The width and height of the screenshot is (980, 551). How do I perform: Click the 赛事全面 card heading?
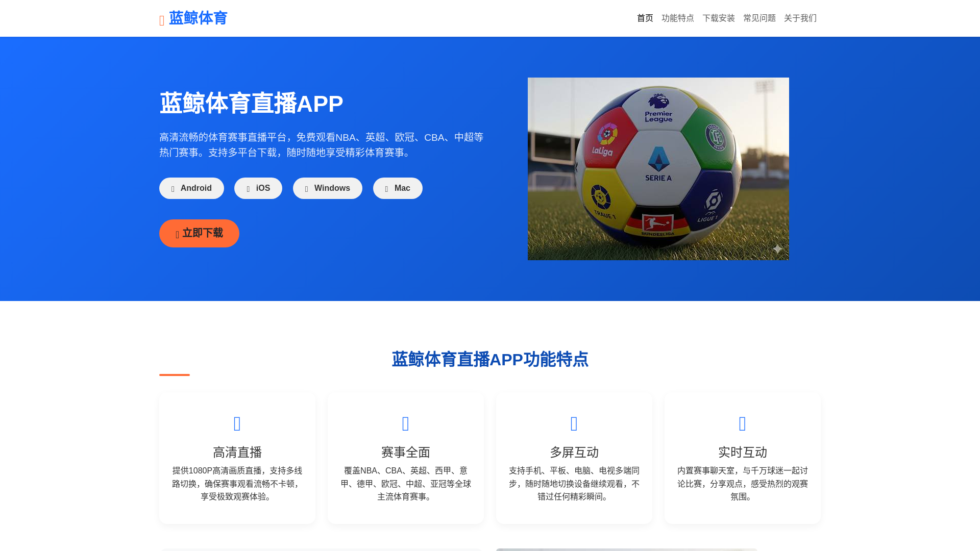pyautogui.click(x=406, y=453)
